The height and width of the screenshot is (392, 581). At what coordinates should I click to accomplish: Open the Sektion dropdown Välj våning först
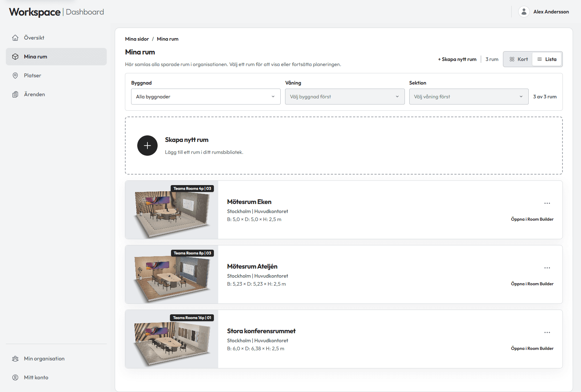(x=469, y=97)
